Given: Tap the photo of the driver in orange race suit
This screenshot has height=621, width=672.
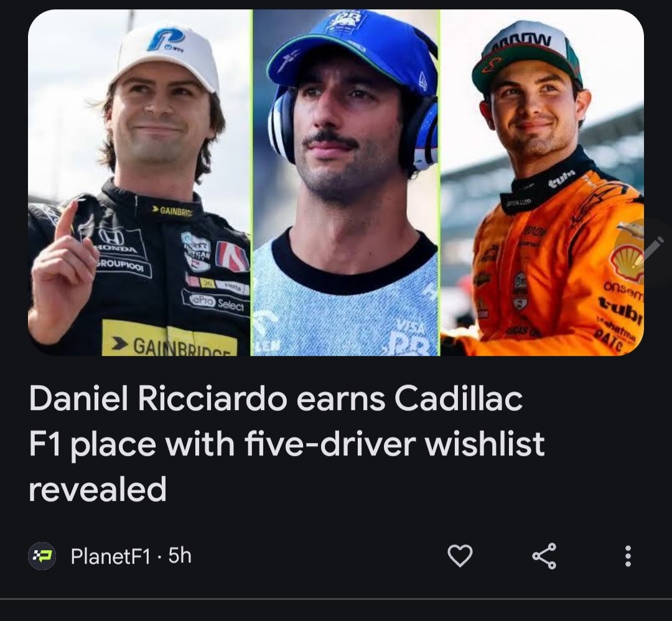Looking at the screenshot, I should [542, 182].
